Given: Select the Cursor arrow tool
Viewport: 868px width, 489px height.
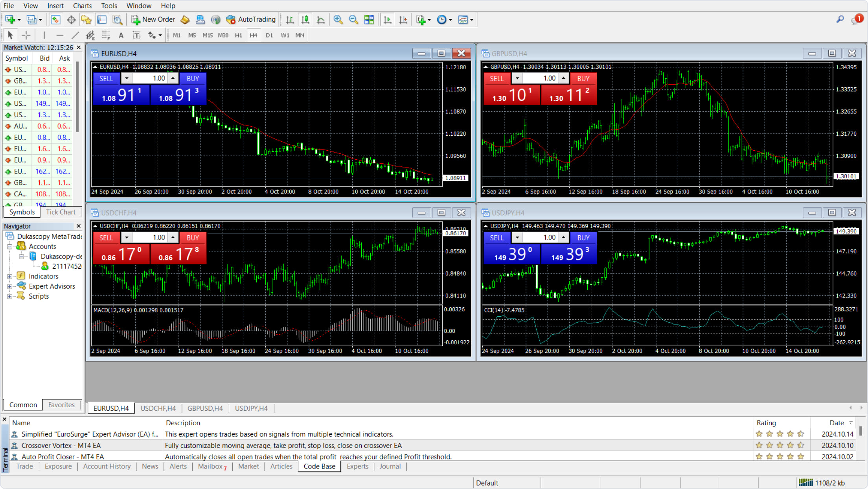Looking at the screenshot, I should (10, 35).
